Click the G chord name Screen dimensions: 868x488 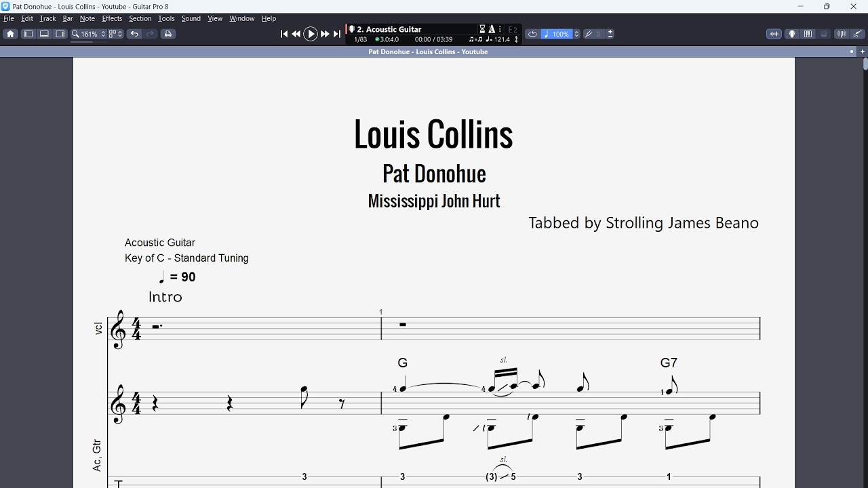pyautogui.click(x=403, y=363)
